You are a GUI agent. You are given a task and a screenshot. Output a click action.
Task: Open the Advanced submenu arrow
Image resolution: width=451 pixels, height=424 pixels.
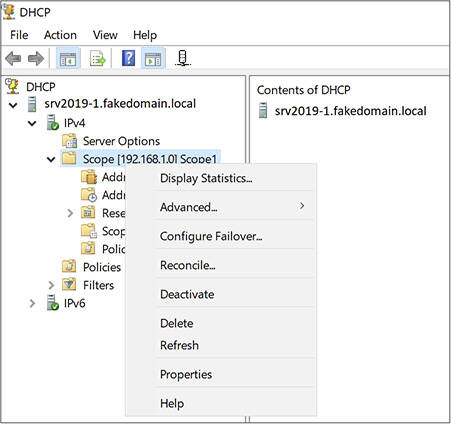point(302,206)
